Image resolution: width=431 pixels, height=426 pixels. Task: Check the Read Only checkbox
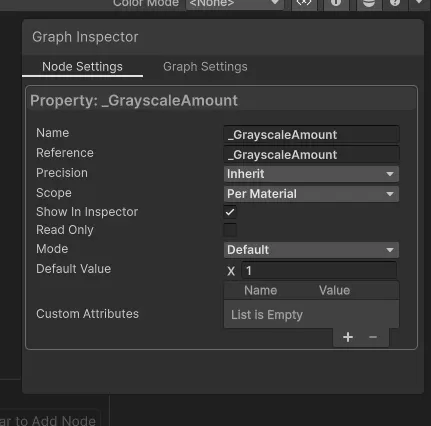pyautogui.click(x=230, y=230)
